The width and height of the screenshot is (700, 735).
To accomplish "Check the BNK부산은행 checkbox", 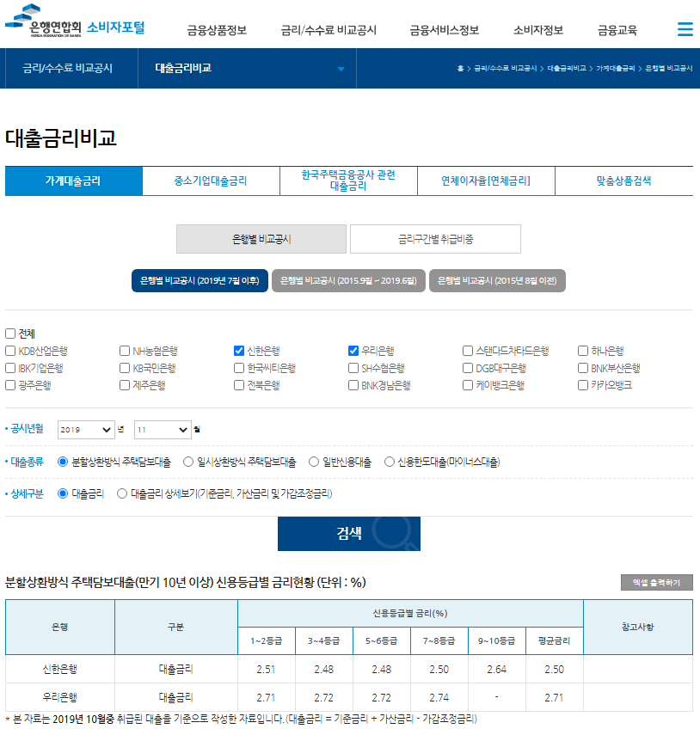I will point(583,369).
